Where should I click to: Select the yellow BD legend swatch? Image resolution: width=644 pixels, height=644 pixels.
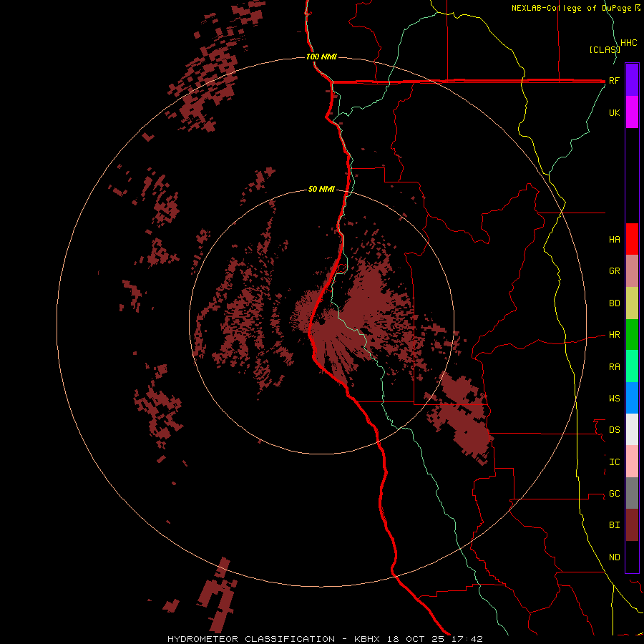tap(632, 303)
